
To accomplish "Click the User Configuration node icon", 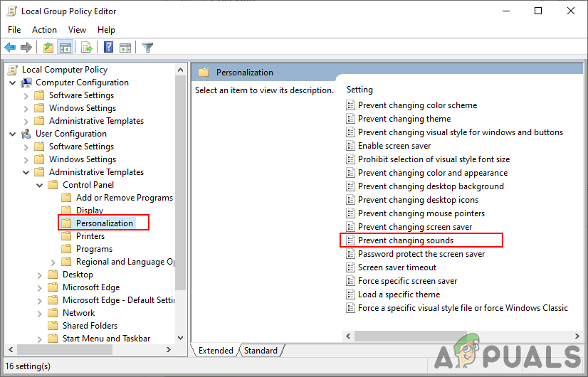I will [26, 134].
